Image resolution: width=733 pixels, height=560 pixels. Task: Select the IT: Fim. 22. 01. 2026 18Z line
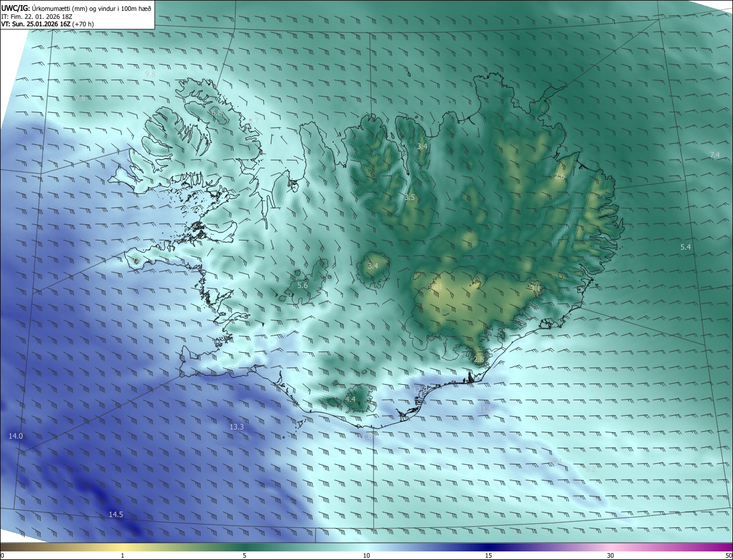(36, 16)
